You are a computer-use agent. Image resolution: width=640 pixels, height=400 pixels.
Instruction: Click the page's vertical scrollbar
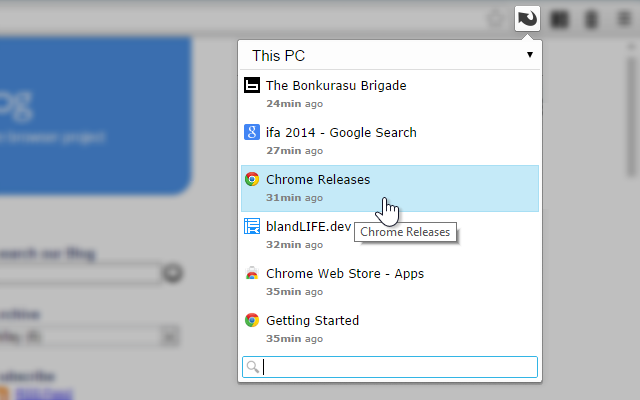(x=632, y=118)
